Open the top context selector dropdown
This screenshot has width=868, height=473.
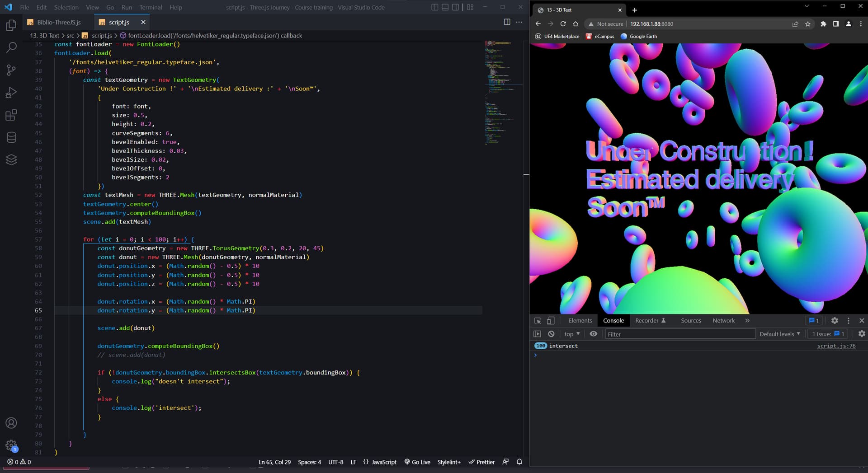(x=571, y=334)
